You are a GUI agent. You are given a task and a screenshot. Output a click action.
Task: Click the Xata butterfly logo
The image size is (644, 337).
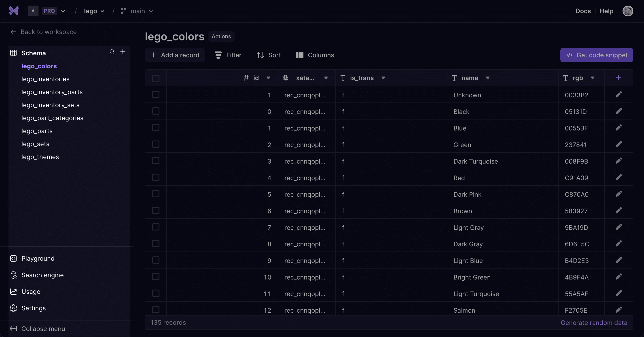click(14, 11)
